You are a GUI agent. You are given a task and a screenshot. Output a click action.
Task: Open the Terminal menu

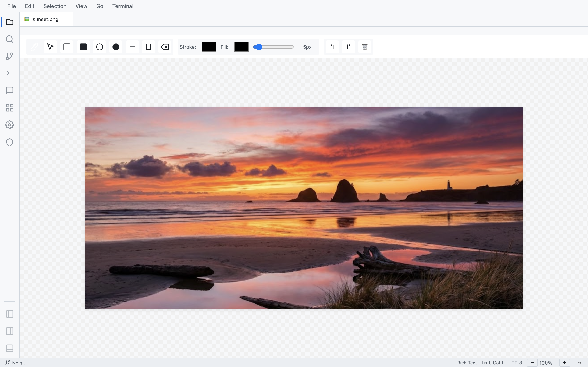click(x=123, y=6)
